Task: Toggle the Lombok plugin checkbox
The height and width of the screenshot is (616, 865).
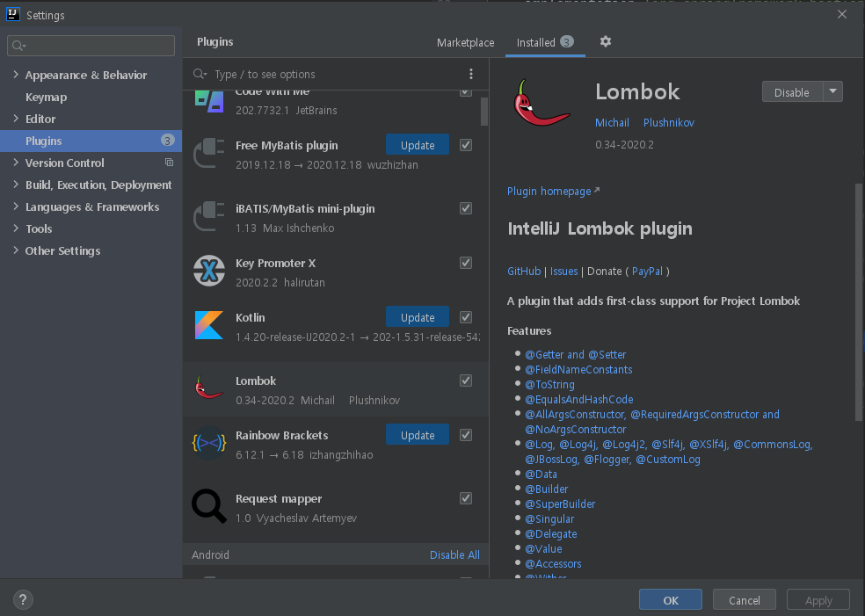Action: (x=466, y=380)
